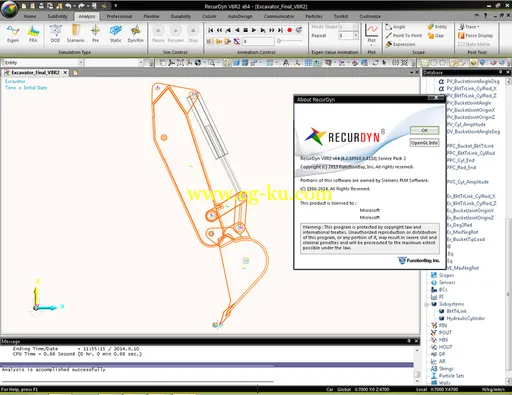Viewport: 512px width, 395px height.
Task: Switch to the Communicator ribbon tab
Action: point(279,16)
